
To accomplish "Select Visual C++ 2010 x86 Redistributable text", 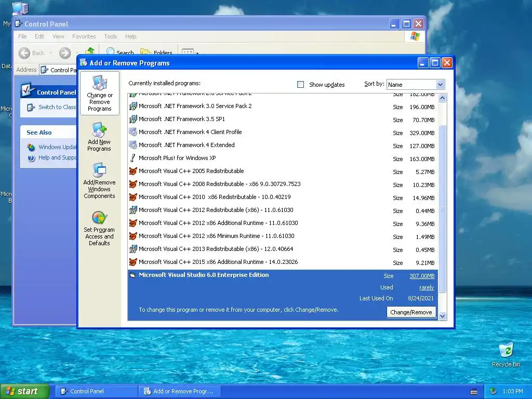I will pos(215,197).
